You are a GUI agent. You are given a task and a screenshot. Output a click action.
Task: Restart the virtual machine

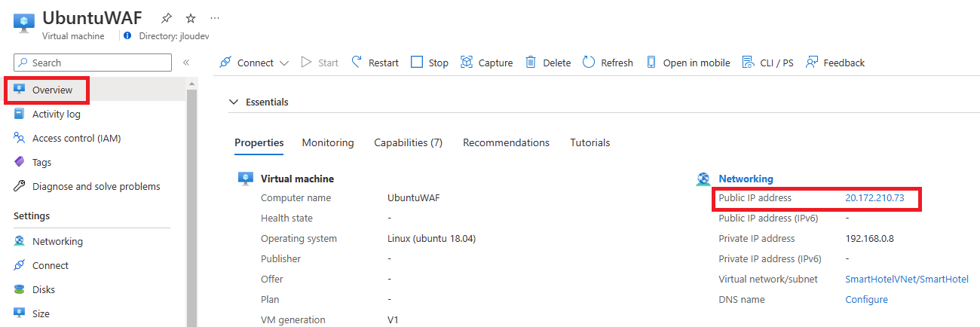coord(375,63)
